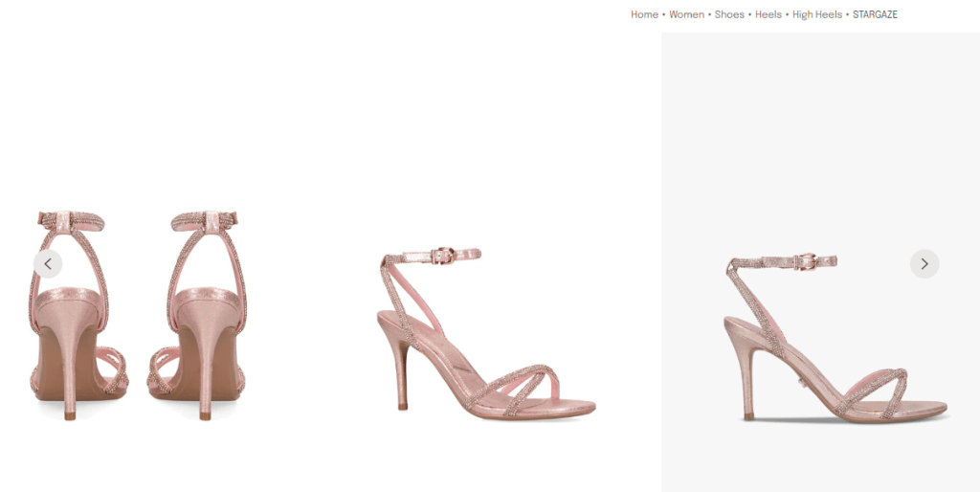Click the buckle on the center sandal's ankle strap
Image resolution: width=980 pixels, height=492 pixels.
click(x=442, y=256)
